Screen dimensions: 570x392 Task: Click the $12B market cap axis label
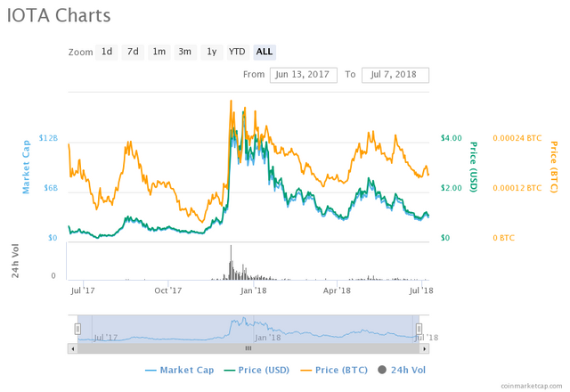48,138
